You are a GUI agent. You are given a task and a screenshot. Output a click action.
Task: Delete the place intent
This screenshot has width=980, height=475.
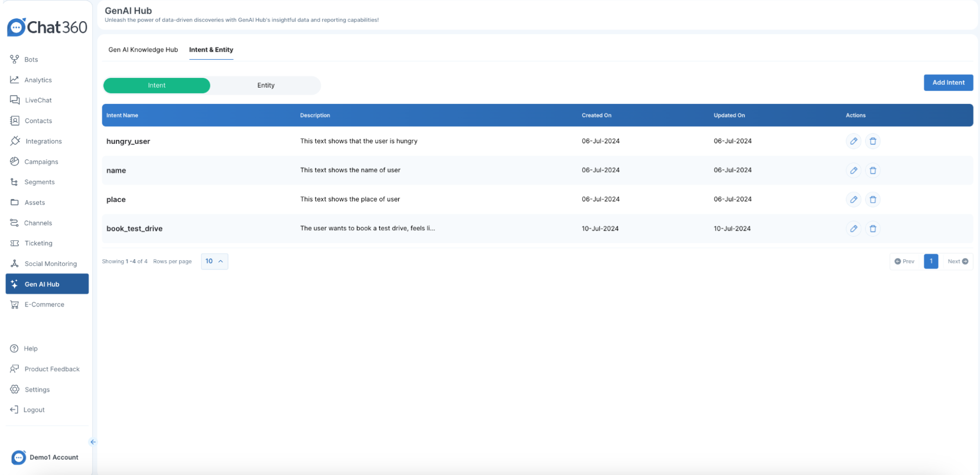[873, 199]
